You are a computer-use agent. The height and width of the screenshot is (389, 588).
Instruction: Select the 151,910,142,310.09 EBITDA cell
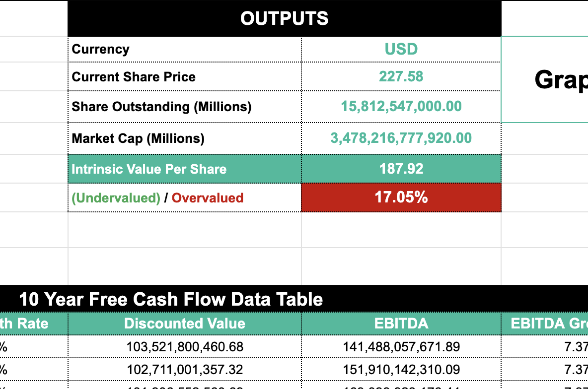pos(401,370)
